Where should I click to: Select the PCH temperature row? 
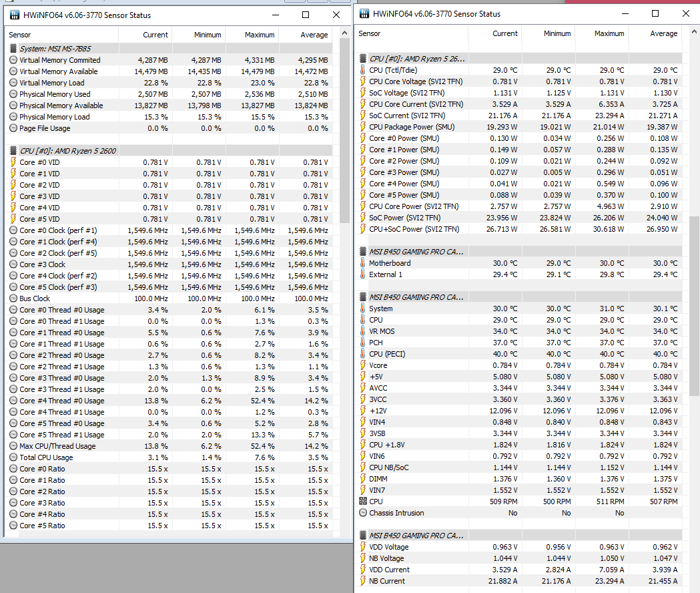[518, 343]
